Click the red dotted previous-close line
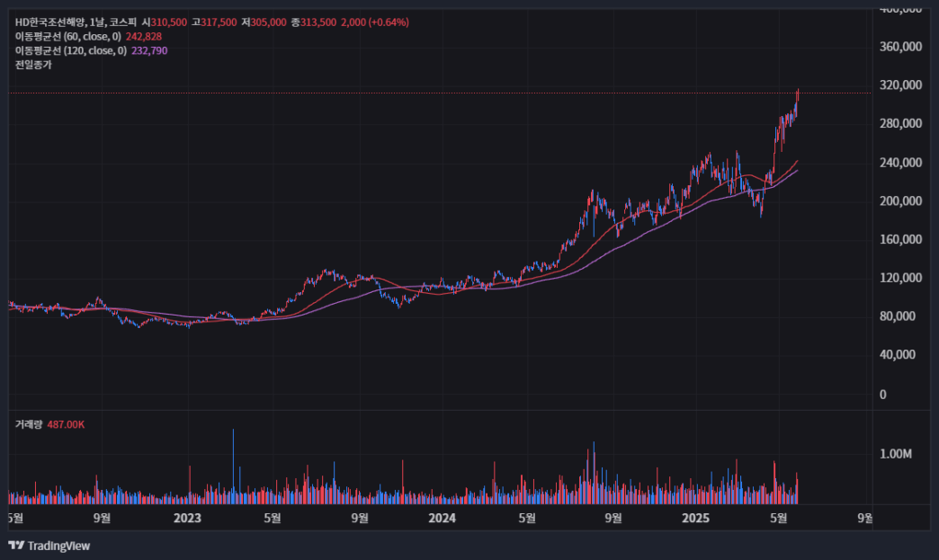 [x=440, y=93]
